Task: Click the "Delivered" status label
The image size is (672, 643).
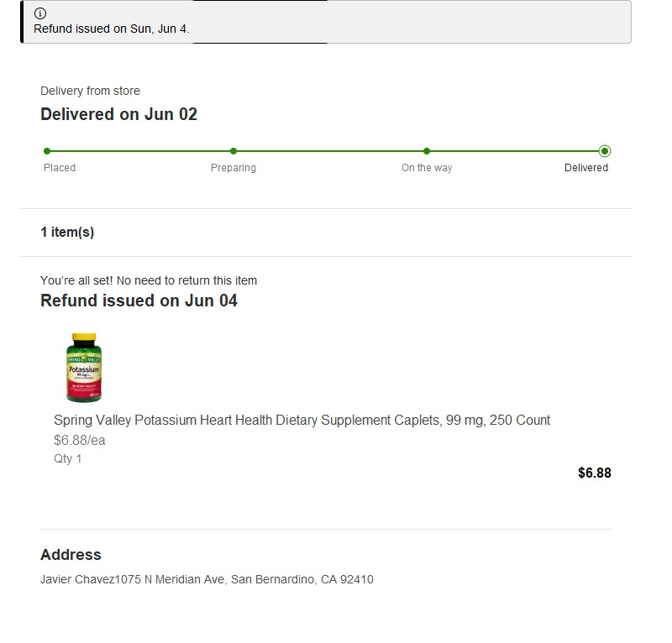Action: point(586,168)
